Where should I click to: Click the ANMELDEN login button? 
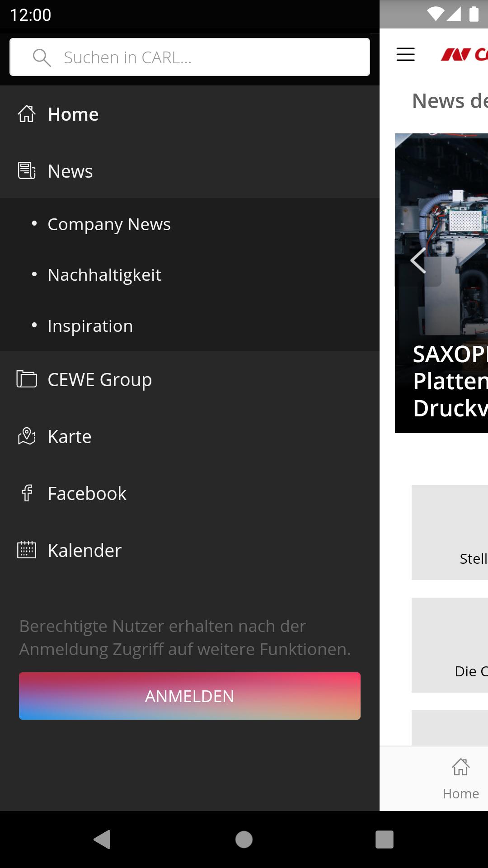coord(190,696)
